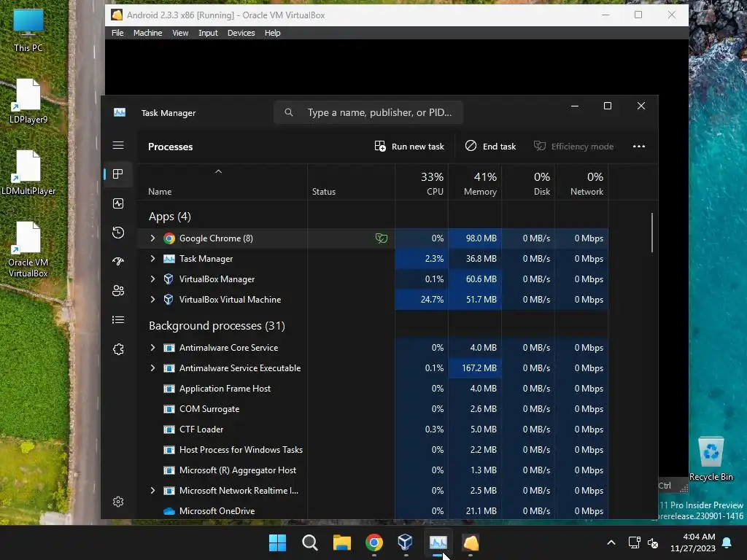Open Input menu in VirtualBox window
This screenshot has height=560, width=747.
(208, 33)
